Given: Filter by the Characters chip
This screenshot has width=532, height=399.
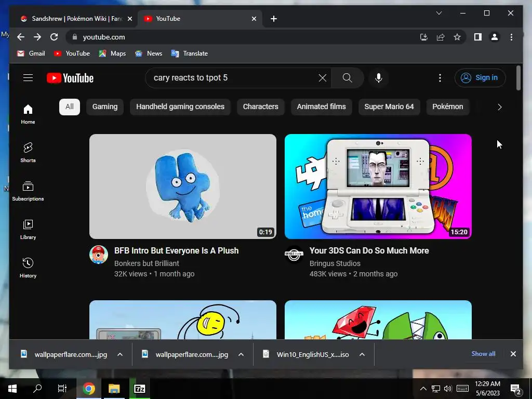Looking at the screenshot, I should 261,107.
